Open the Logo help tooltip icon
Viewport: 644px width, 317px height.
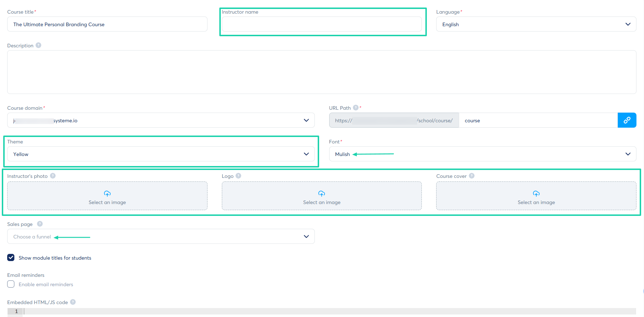(x=238, y=176)
